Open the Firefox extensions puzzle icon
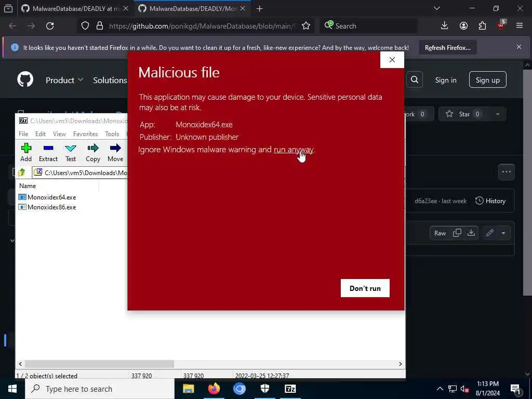The width and height of the screenshot is (532, 399). (x=482, y=26)
